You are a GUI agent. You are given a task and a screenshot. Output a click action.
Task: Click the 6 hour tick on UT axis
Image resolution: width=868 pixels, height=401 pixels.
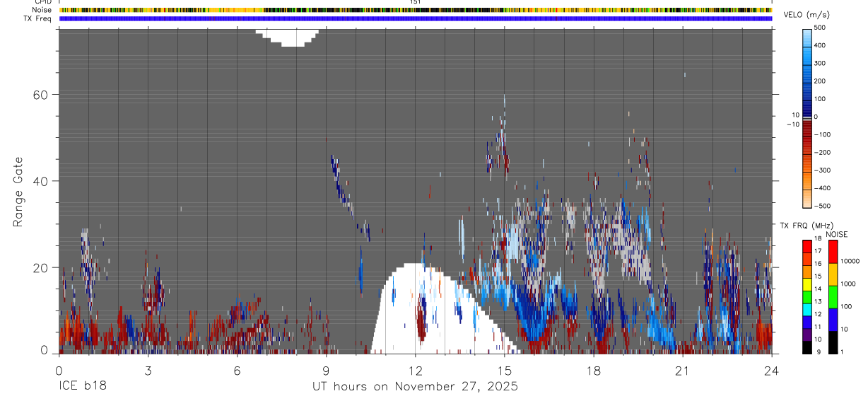(237, 371)
